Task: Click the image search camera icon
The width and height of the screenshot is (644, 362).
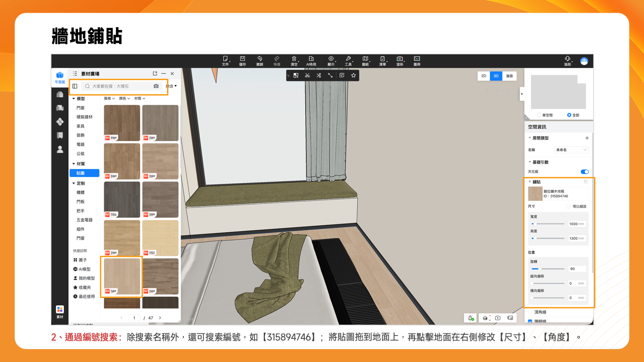Action: pos(156,86)
